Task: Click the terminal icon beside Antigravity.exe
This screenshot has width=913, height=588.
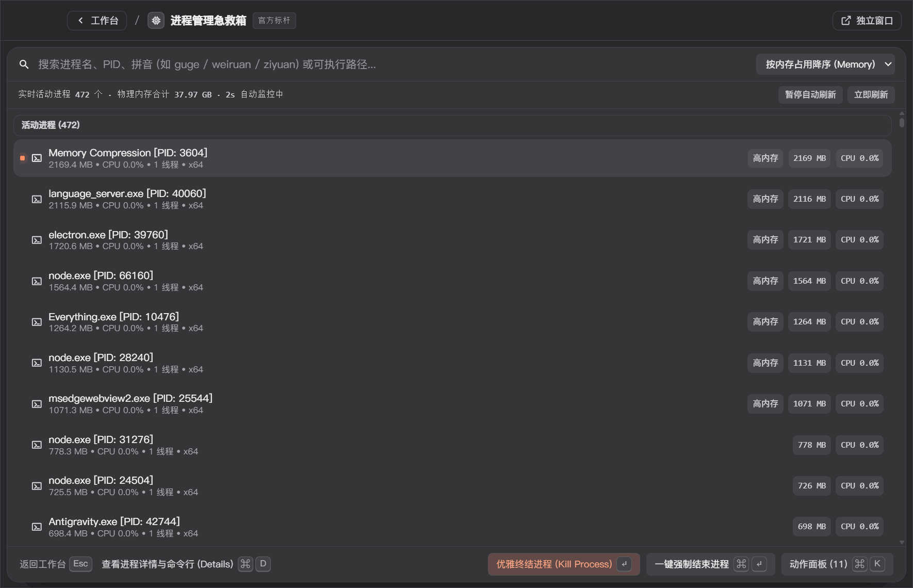Action: click(37, 527)
